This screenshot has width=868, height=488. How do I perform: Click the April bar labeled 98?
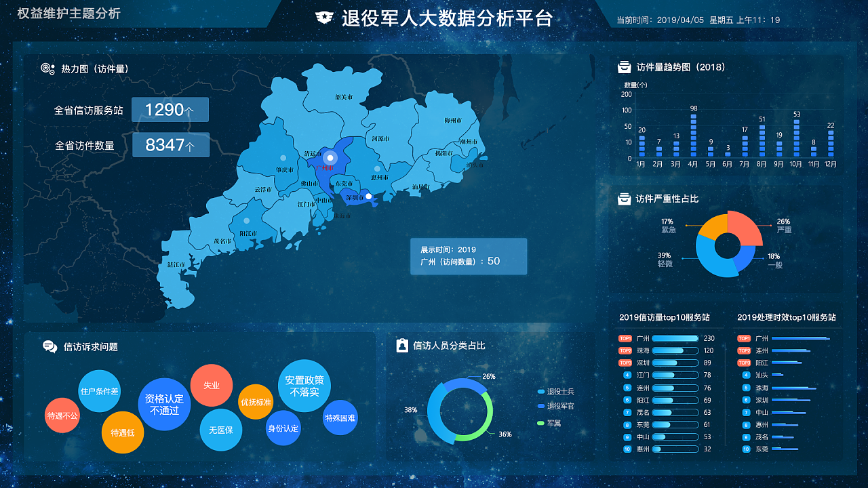pyautogui.click(x=693, y=135)
